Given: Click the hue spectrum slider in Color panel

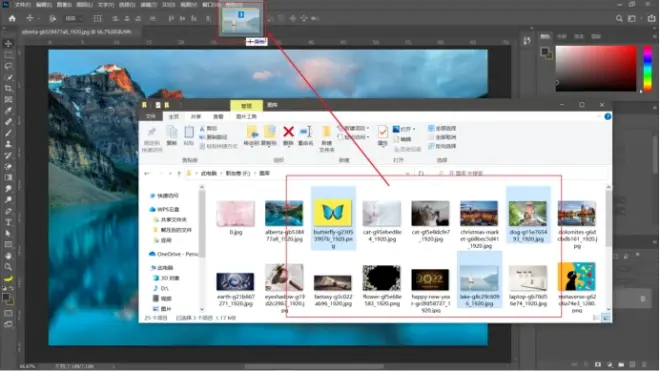Looking at the screenshot, I should (648, 68).
